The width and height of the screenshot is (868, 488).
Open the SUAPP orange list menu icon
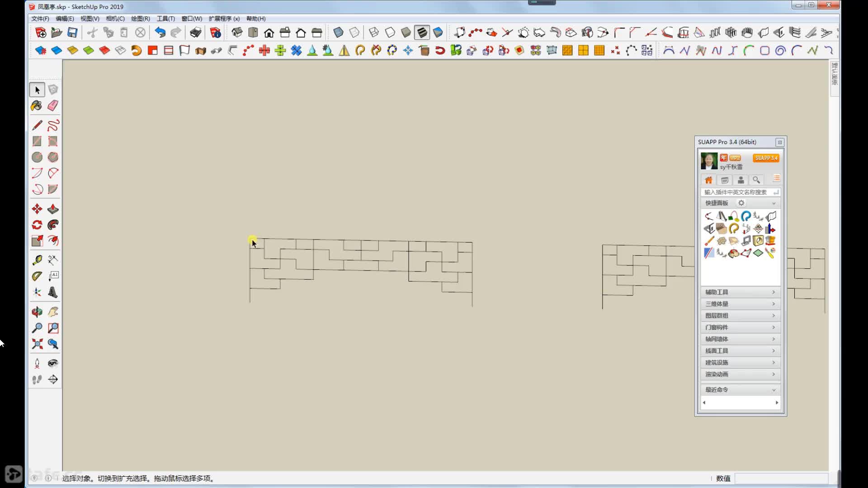coord(776,179)
